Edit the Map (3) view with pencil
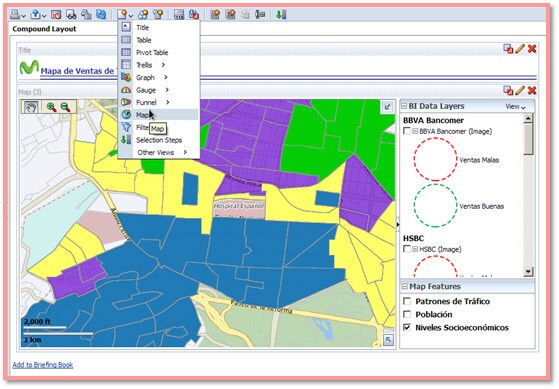Screen dimensions: 559x389 pyautogui.click(x=520, y=91)
